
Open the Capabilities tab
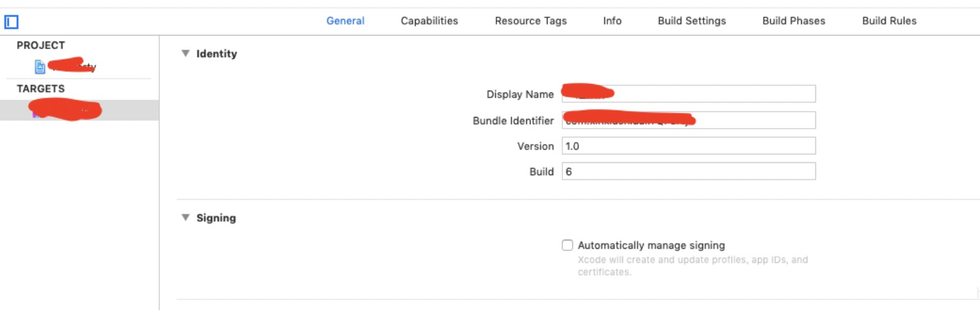429,21
